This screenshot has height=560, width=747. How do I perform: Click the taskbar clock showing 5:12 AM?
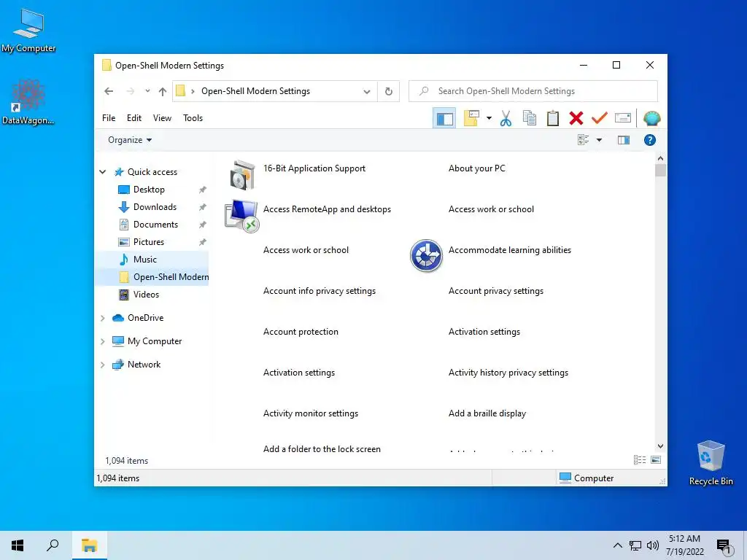point(684,545)
